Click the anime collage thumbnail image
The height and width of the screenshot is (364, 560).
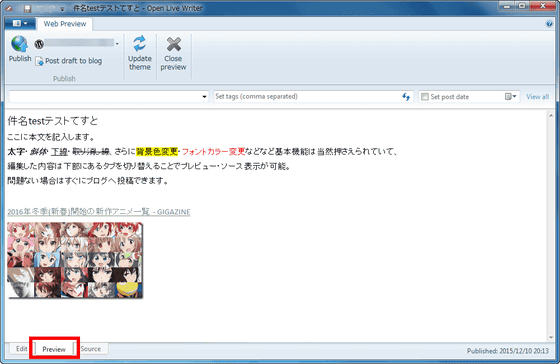pos(75,260)
